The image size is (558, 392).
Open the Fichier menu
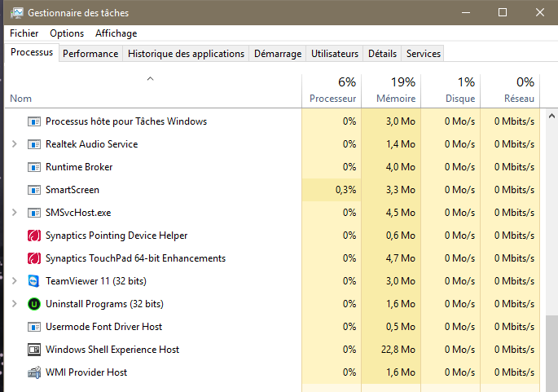[24, 33]
